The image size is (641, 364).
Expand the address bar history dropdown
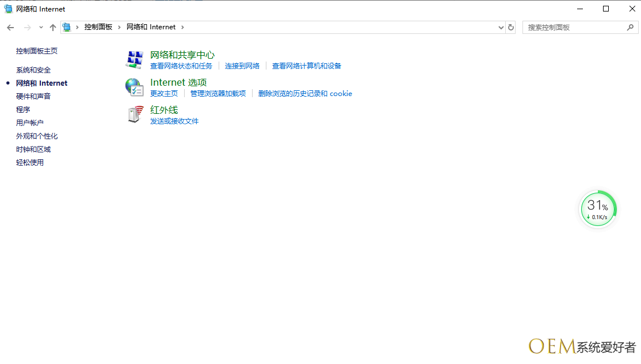tap(500, 27)
